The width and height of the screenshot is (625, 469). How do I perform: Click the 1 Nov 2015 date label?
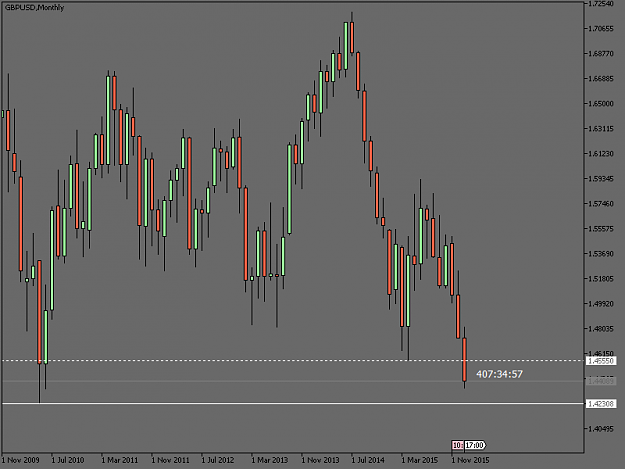coord(470,460)
